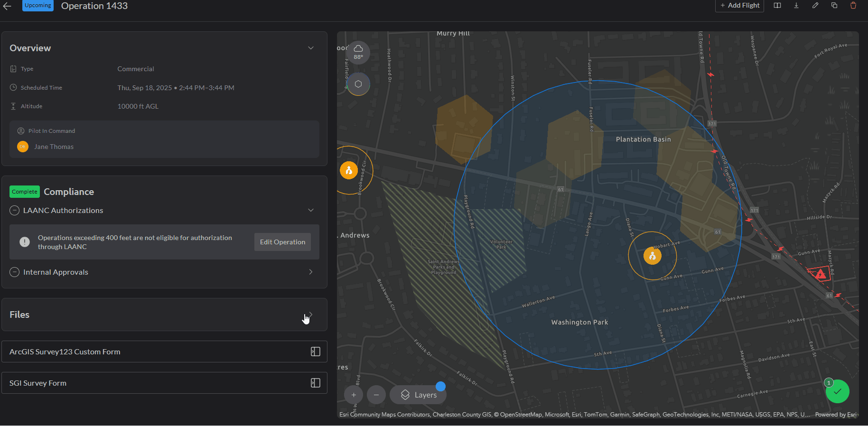Click the Edit Operation button
Viewport: 868px width, 426px height.
click(x=282, y=242)
